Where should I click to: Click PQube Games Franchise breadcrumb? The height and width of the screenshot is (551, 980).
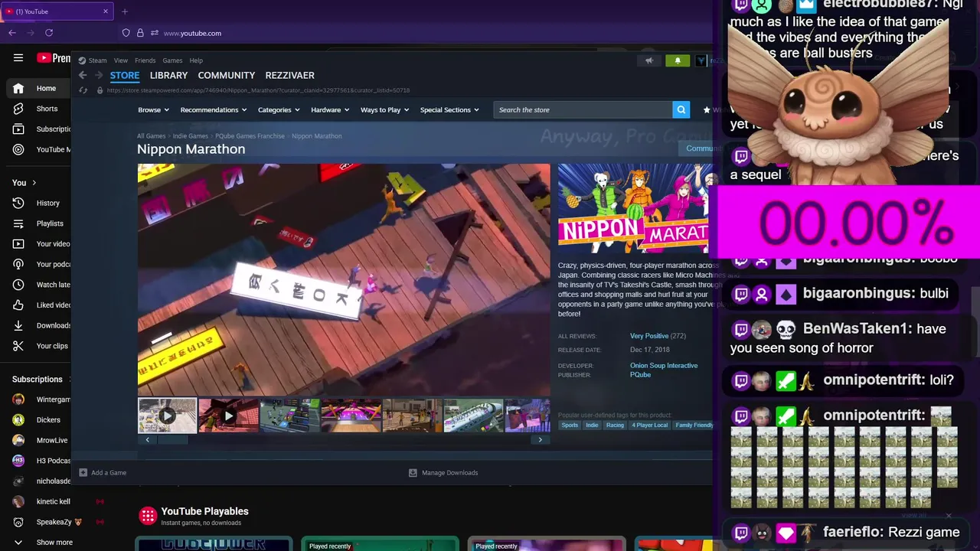[x=250, y=136]
